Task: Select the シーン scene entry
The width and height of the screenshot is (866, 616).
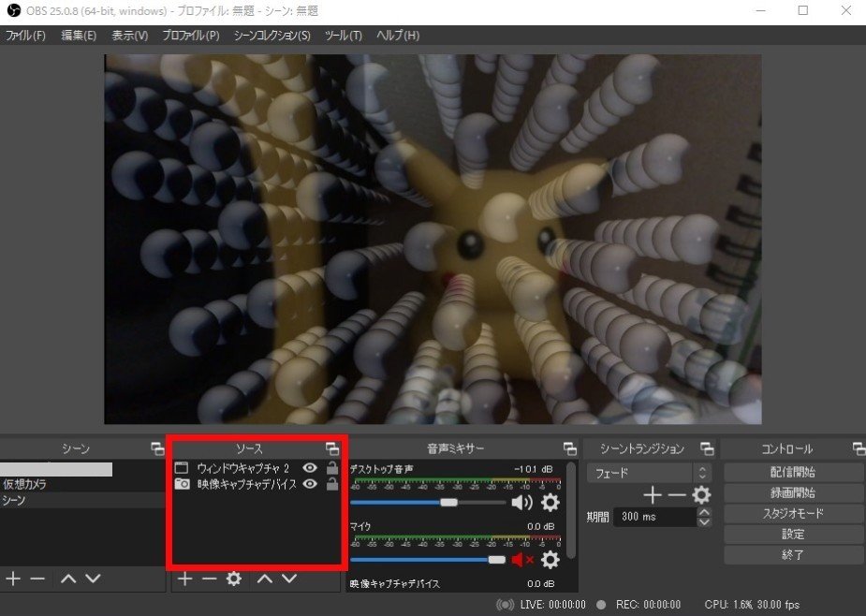Action: 82,500
